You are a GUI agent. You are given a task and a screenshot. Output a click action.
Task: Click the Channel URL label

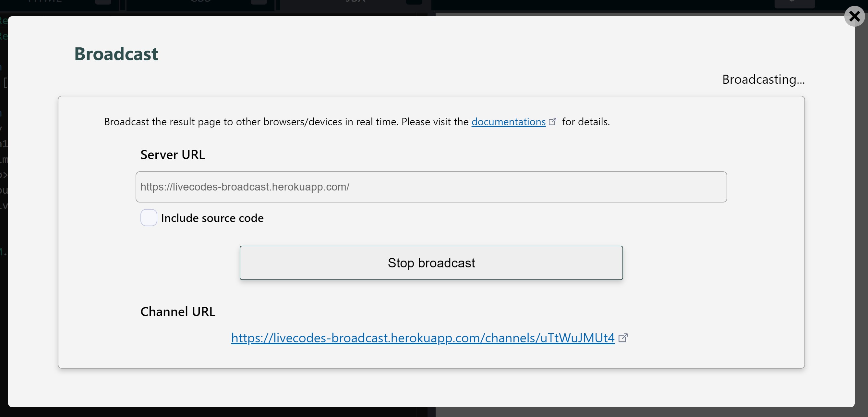(x=177, y=311)
